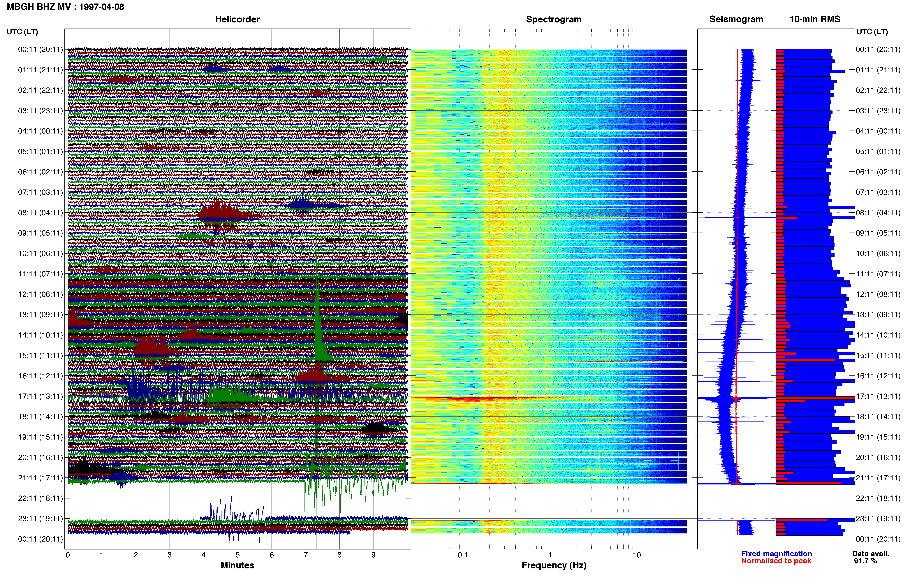Screen dimensions: 924x578
Task: Click the left time label '22:11 (18:11)'
Action: pos(40,498)
